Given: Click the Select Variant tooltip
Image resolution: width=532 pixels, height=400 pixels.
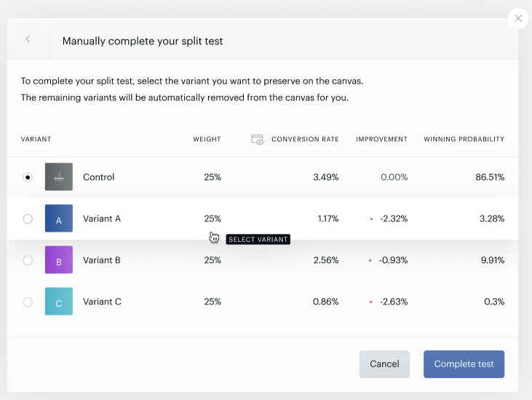Looking at the screenshot, I should coord(258,240).
